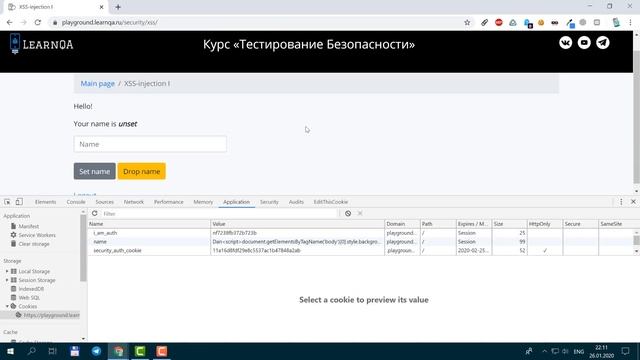Open the Windows notification center
Viewport: 640px width, 360px height.
click(x=625, y=351)
